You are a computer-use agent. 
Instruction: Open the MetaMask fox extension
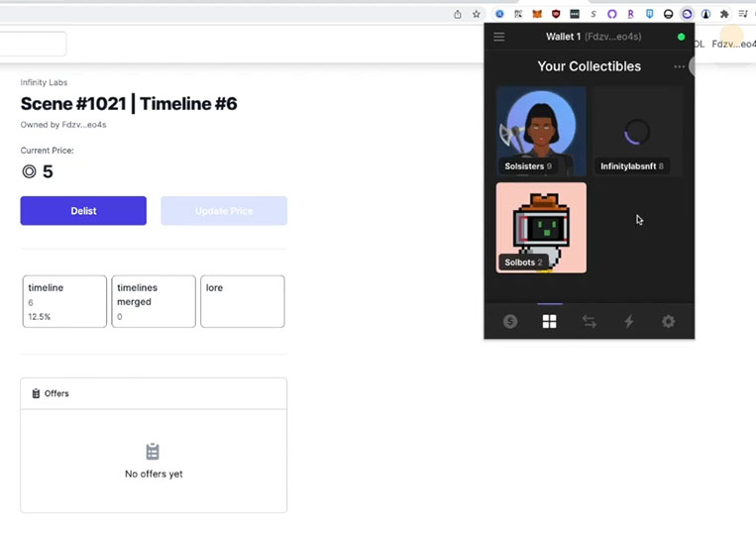coord(537,15)
